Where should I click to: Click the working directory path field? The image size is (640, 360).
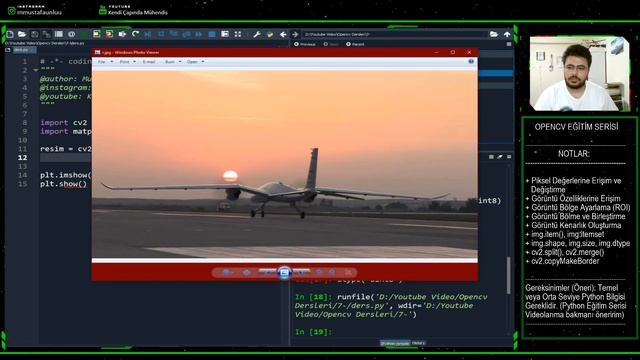click(394, 34)
